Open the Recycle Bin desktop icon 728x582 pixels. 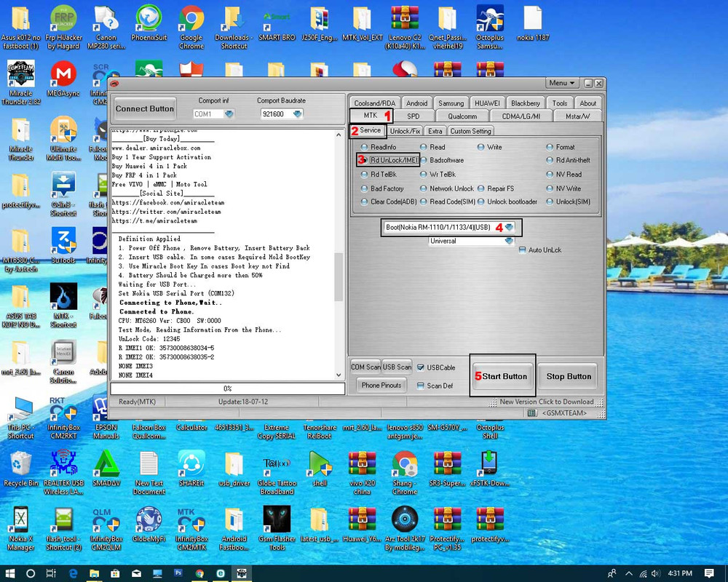21,469
